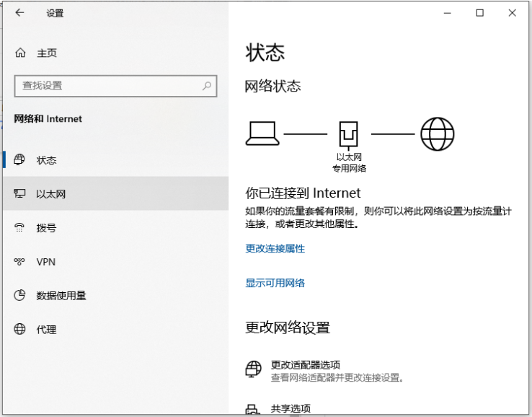Switch to 以太网 in the sidebar

point(50,194)
